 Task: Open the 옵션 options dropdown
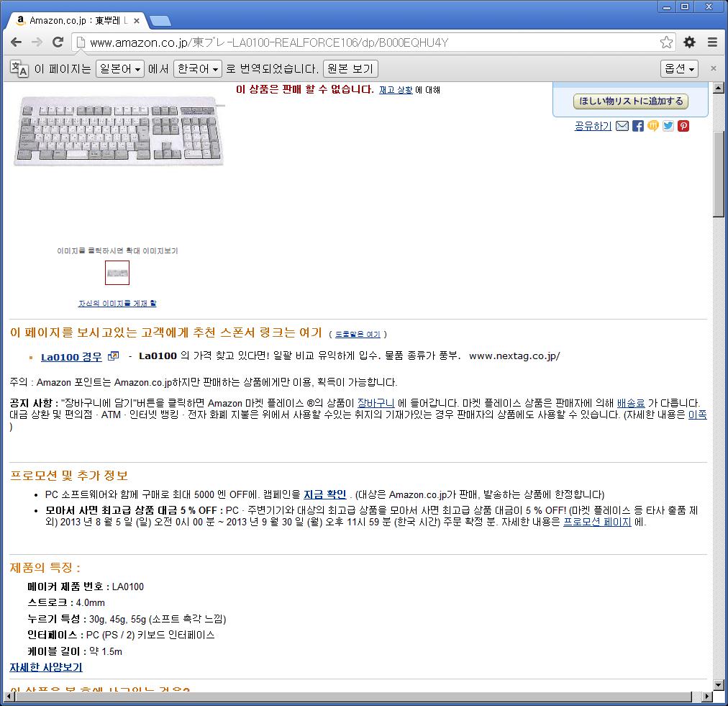(x=679, y=69)
